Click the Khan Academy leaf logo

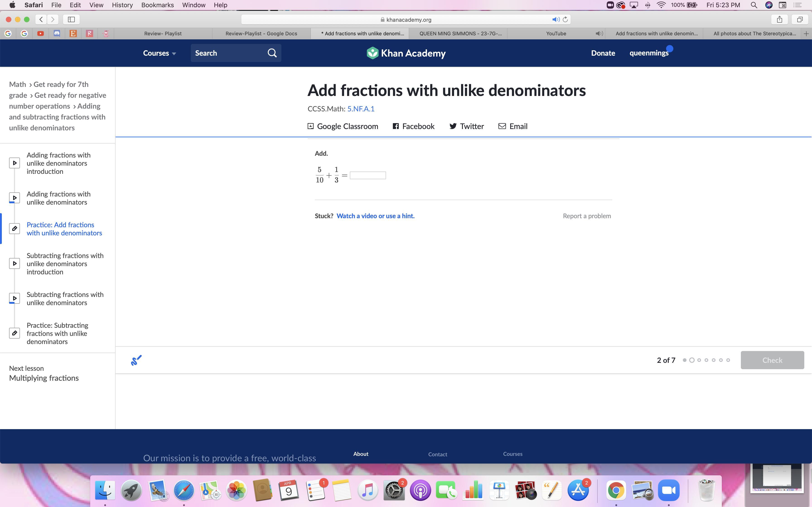[x=372, y=53]
